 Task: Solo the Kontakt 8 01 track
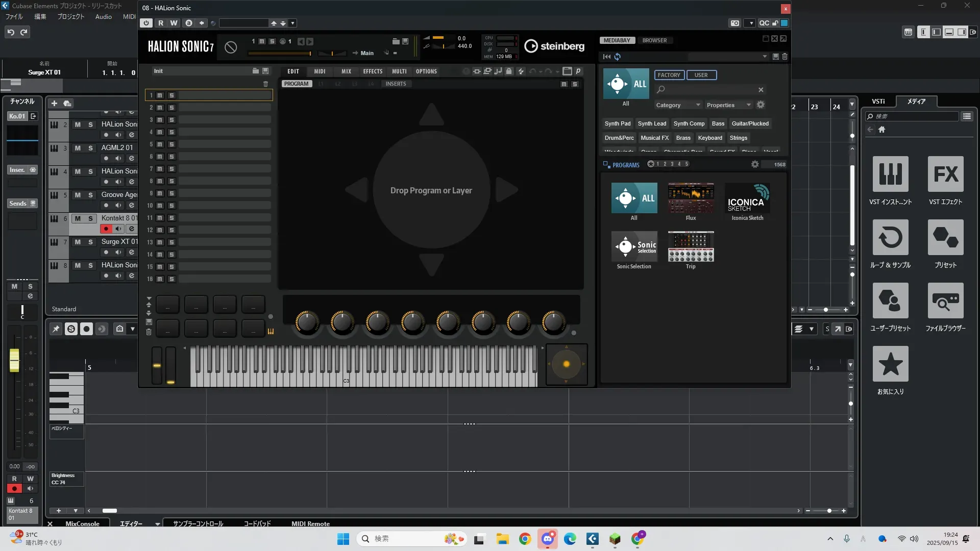click(x=90, y=218)
